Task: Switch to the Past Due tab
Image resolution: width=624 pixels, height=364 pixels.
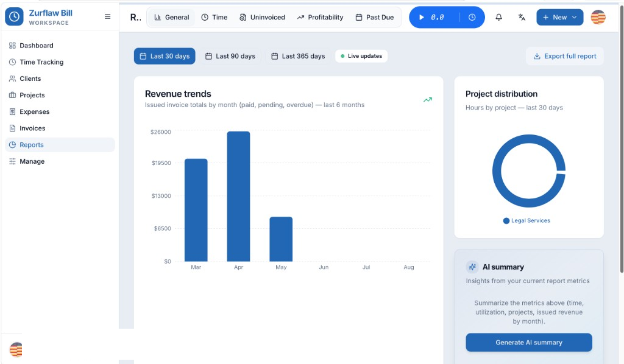Action: tap(375, 17)
